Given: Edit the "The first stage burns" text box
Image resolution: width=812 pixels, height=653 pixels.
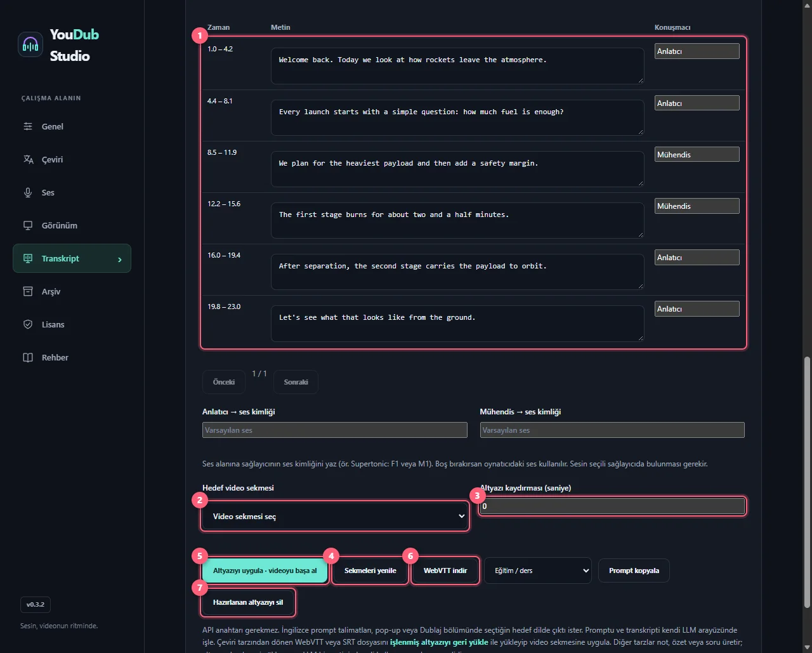Looking at the screenshot, I should [x=457, y=220].
